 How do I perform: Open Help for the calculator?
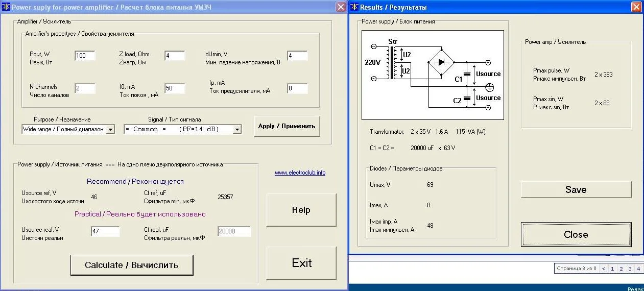tap(301, 210)
